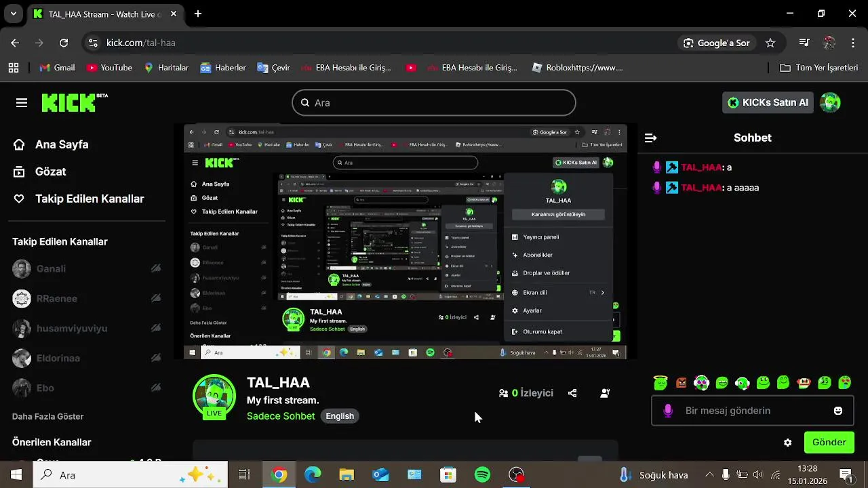Image resolution: width=868 pixels, height=488 pixels.
Task: Insert the halo emote
Action: tap(660, 383)
